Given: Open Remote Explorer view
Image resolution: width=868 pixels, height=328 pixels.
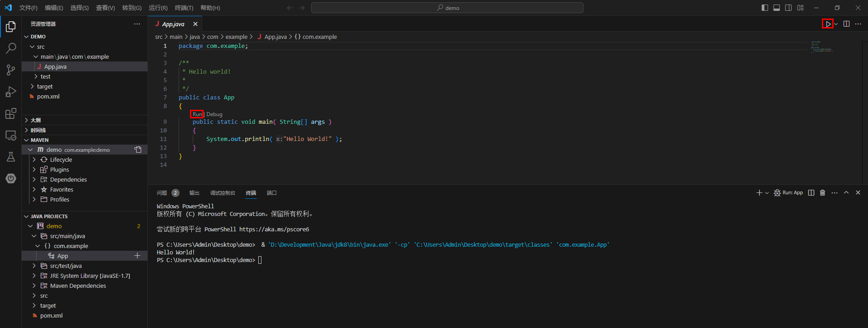Looking at the screenshot, I should coord(11,135).
